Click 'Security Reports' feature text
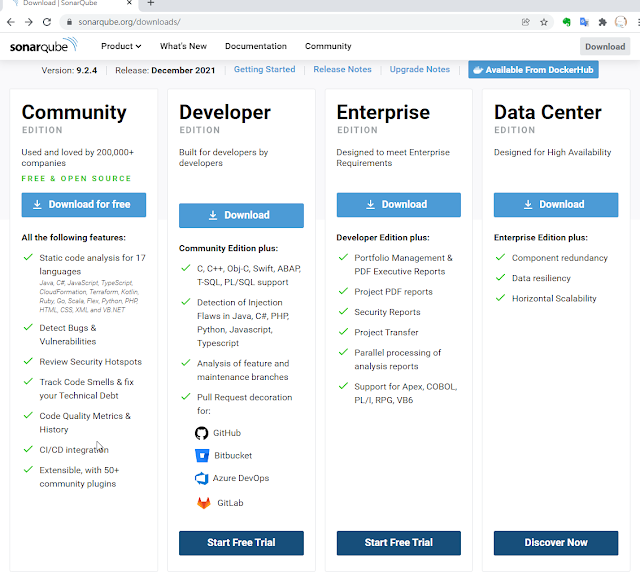The height and width of the screenshot is (572, 640). tap(387, 312)
